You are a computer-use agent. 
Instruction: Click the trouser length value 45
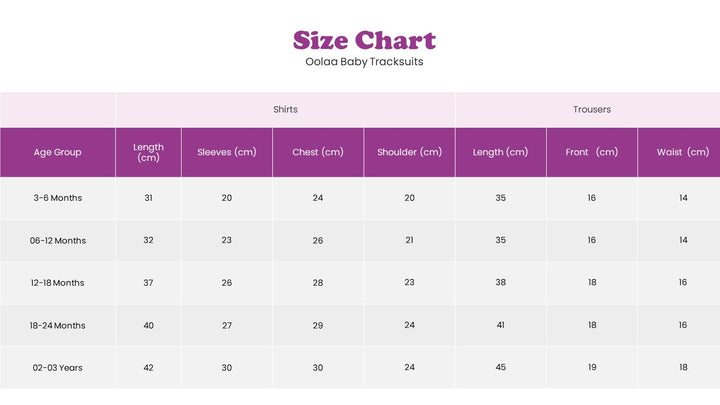[x=500, y=368]
